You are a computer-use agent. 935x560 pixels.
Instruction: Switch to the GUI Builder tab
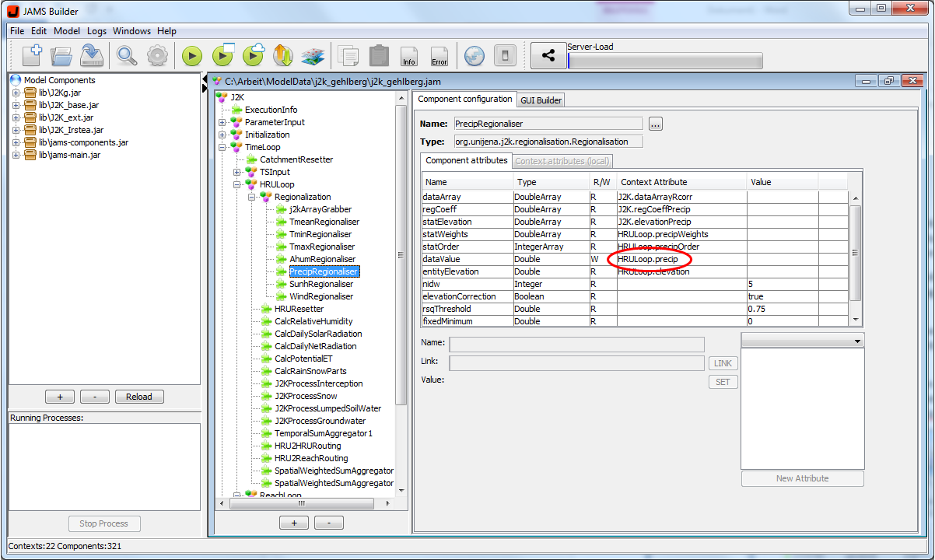click(x=541, y=100)
